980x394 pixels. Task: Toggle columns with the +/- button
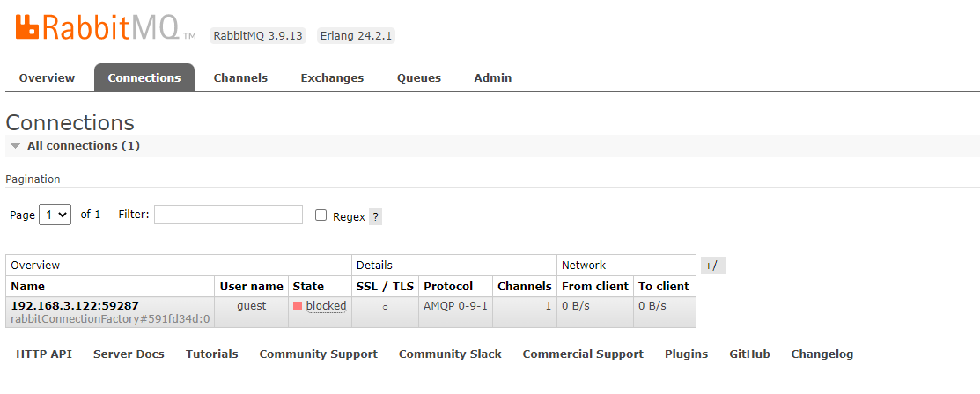[713, 266]
